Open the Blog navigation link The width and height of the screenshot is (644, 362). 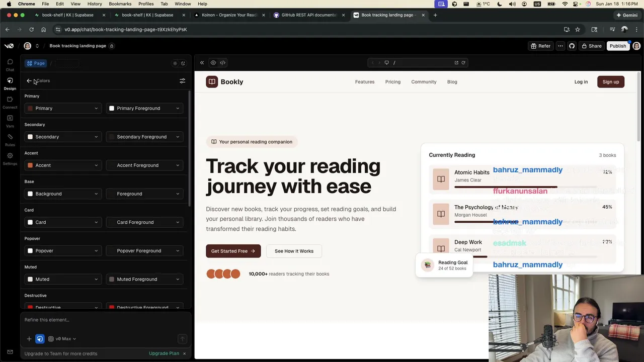click(x=452, y=81)
